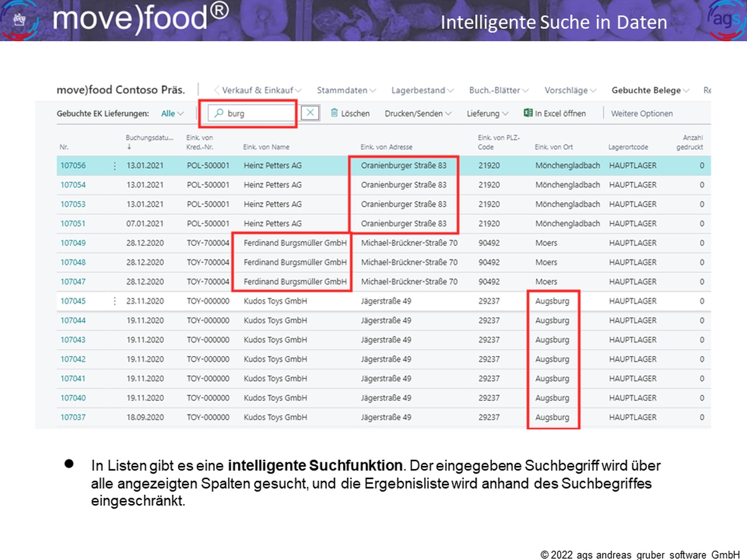Click Eink. von PLZ-Code column header

499,142
